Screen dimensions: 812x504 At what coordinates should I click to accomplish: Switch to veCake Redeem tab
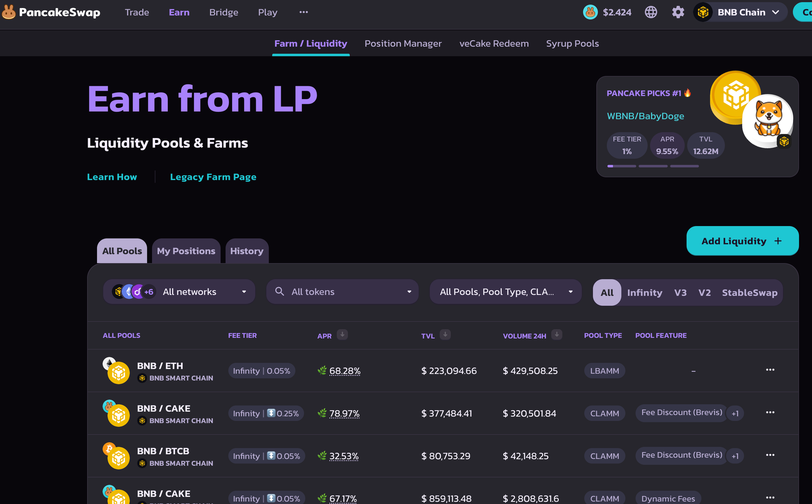tap(494, 43)
